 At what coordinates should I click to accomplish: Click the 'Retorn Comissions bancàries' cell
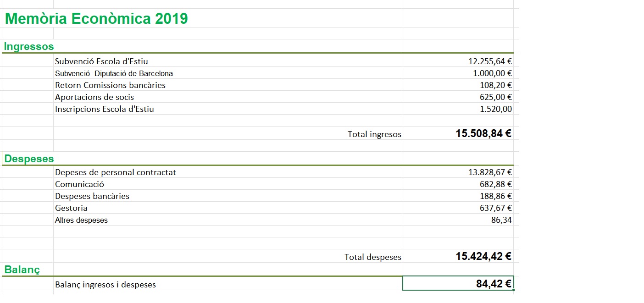tap(110, 85)
